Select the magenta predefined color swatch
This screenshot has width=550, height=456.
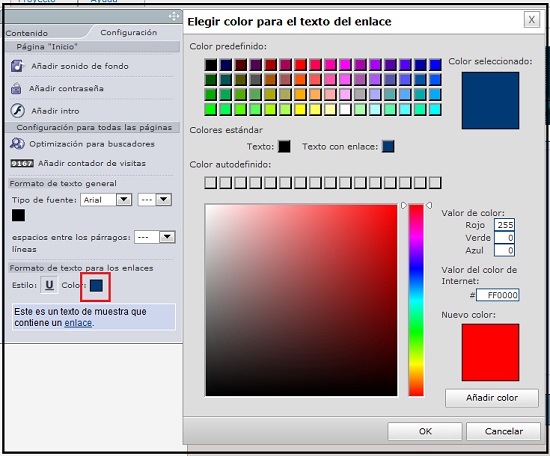[345, 65]
